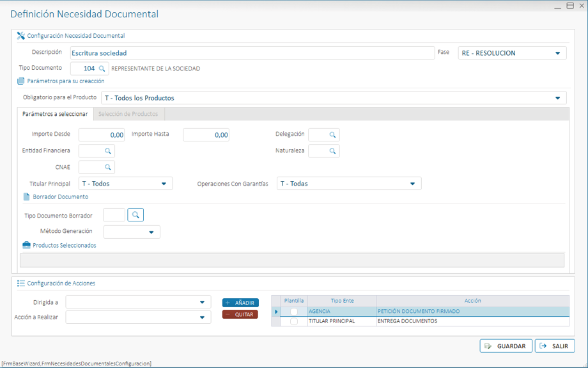Check the Plantilla box for AGENCIA row
This screenshot has height=368, width=588.
tap(293, 312)
